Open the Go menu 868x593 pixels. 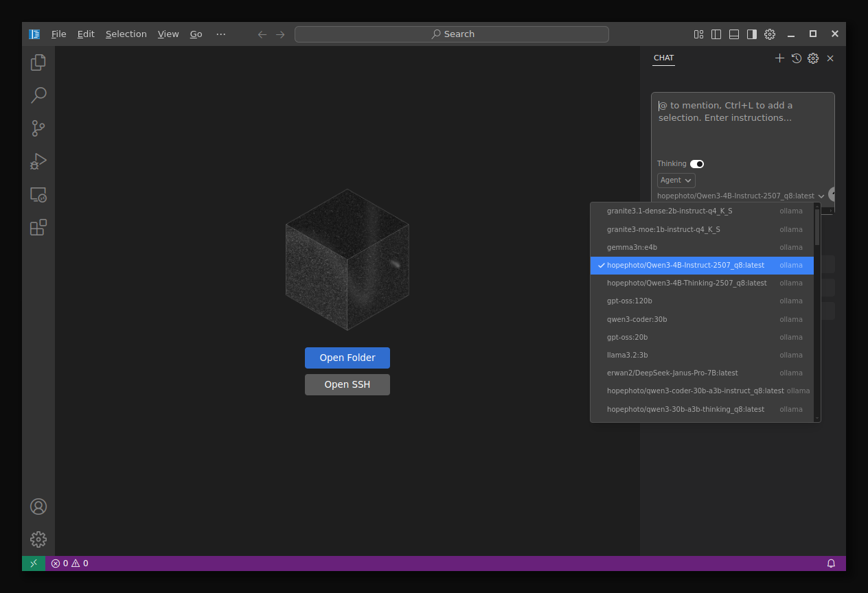tap(196, 34)
